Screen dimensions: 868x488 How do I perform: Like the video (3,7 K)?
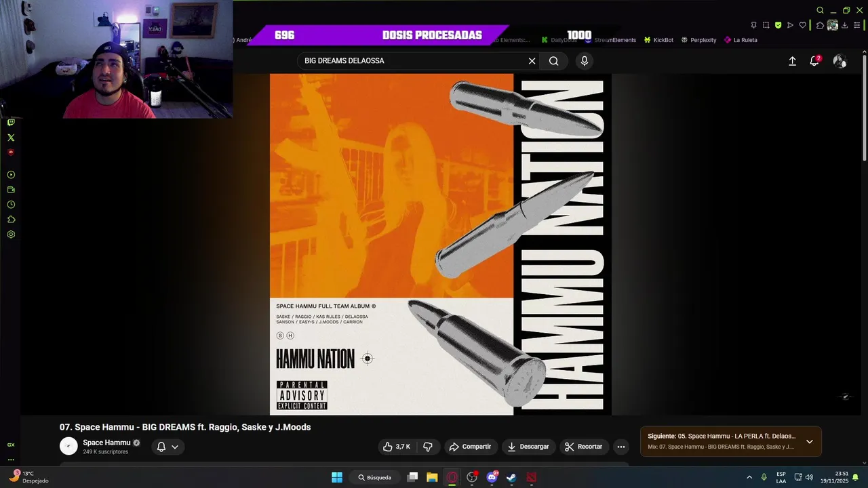(396, 447)
